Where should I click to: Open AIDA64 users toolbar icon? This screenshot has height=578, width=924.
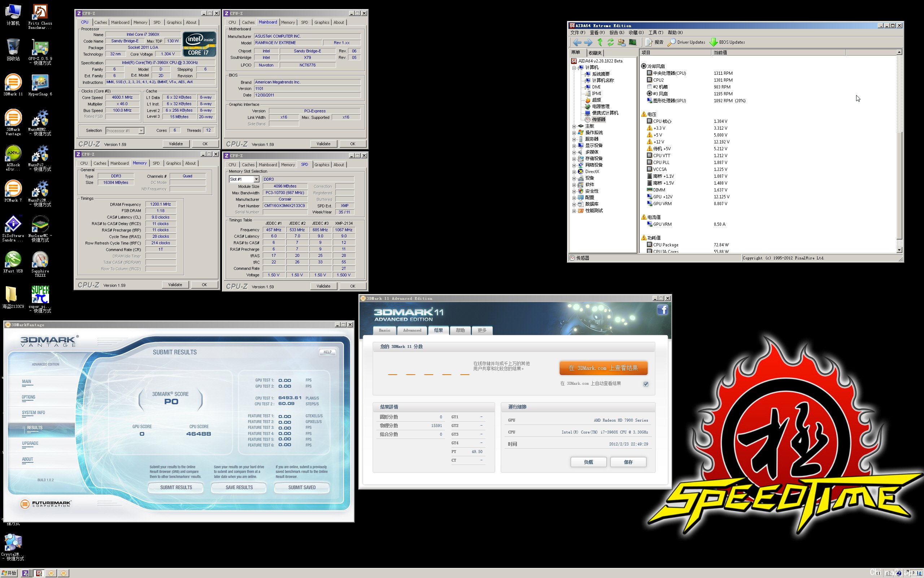point(622,42)
